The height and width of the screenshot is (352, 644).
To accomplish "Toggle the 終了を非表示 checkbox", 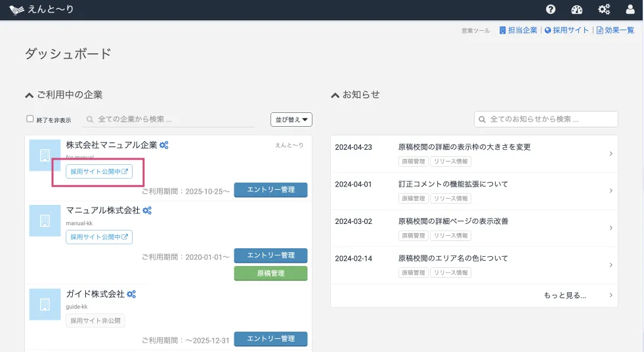I will [x=30, y=119].
